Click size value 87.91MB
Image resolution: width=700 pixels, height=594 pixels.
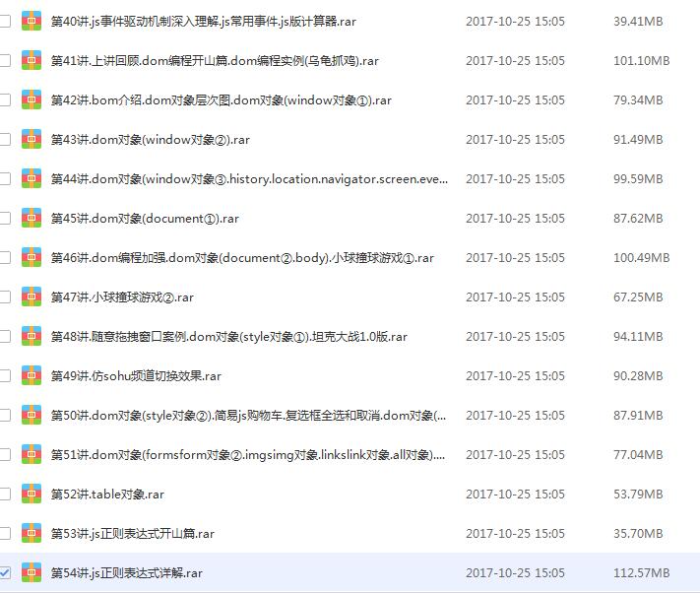[x=638, y=416]
